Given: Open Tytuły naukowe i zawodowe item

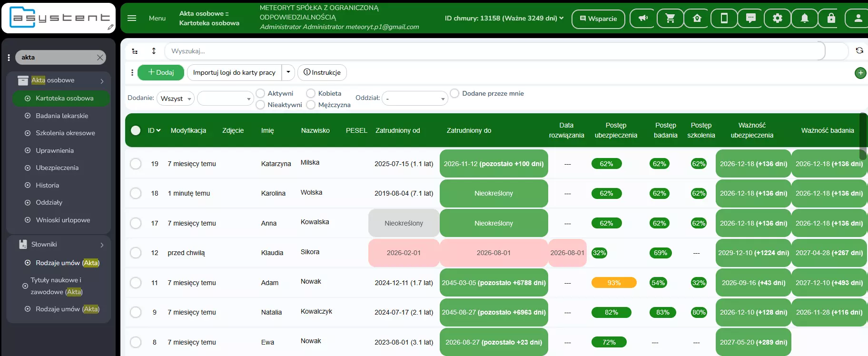Looking at the screenshot, I should click(56, 286).
